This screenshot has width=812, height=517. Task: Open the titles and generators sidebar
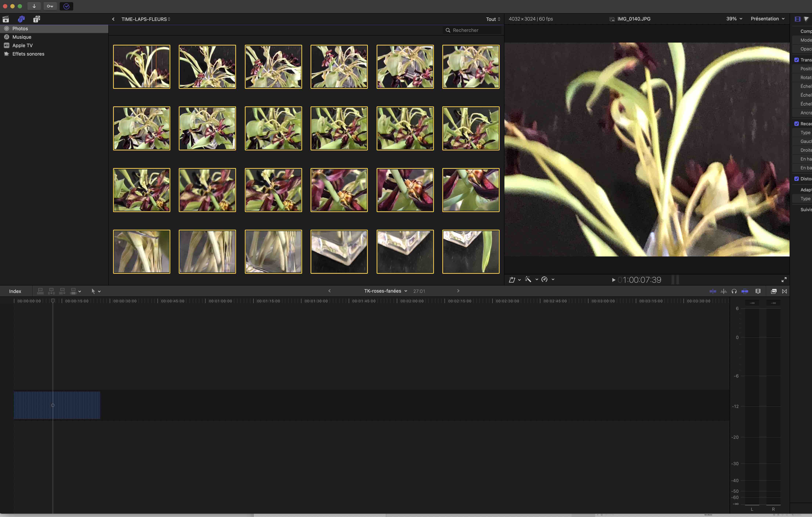coord(36,19)
